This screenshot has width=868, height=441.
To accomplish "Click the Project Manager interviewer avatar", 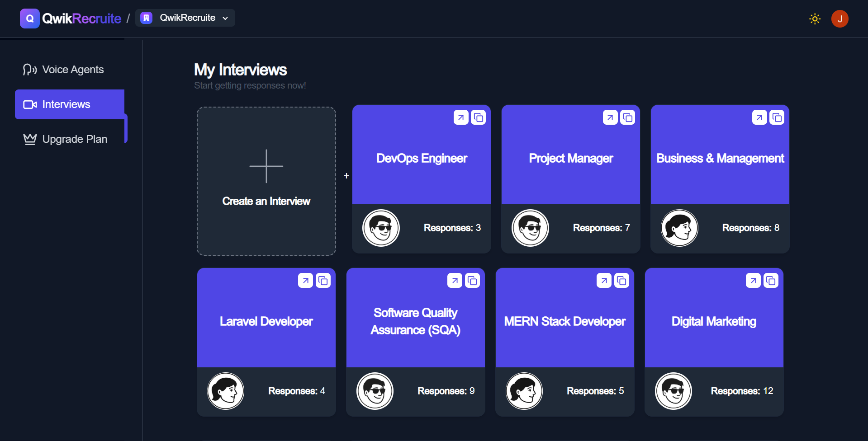I will click(x=530, y=228).
